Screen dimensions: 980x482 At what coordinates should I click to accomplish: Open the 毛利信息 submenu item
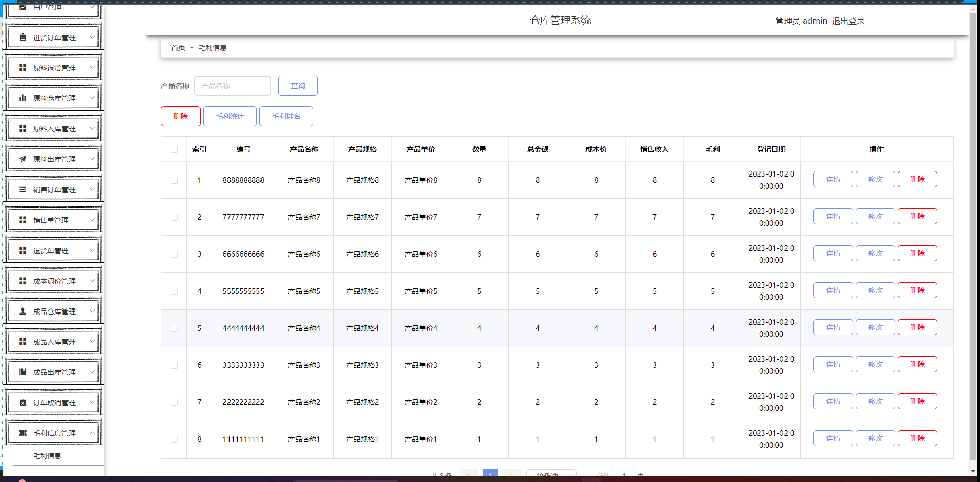point(47,456)
